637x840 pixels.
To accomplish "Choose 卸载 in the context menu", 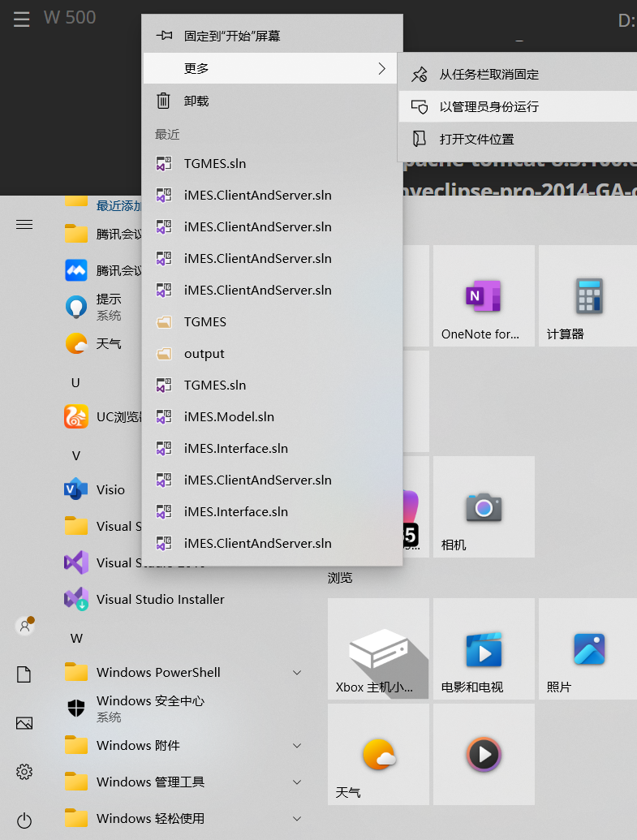I will [196, 101].
